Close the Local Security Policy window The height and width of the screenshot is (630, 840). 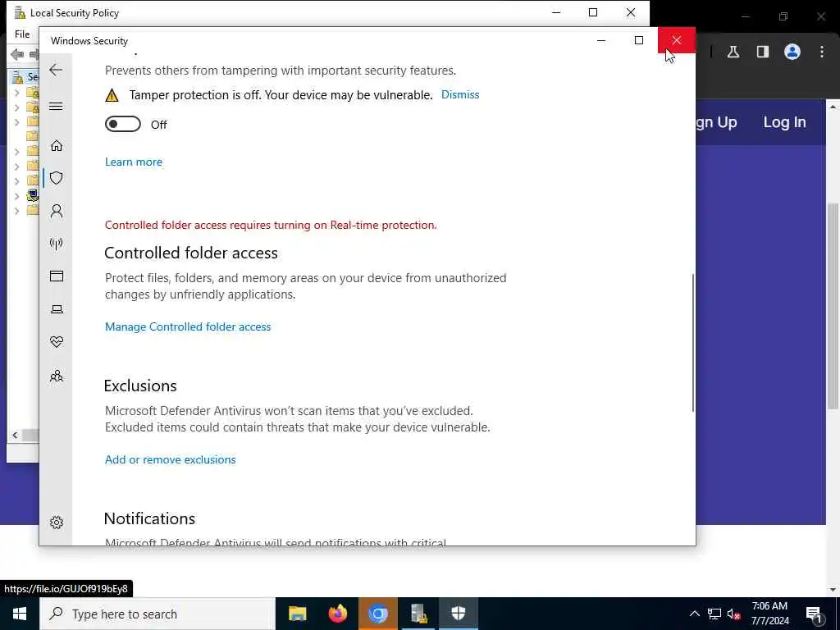(x=631, y=12)
